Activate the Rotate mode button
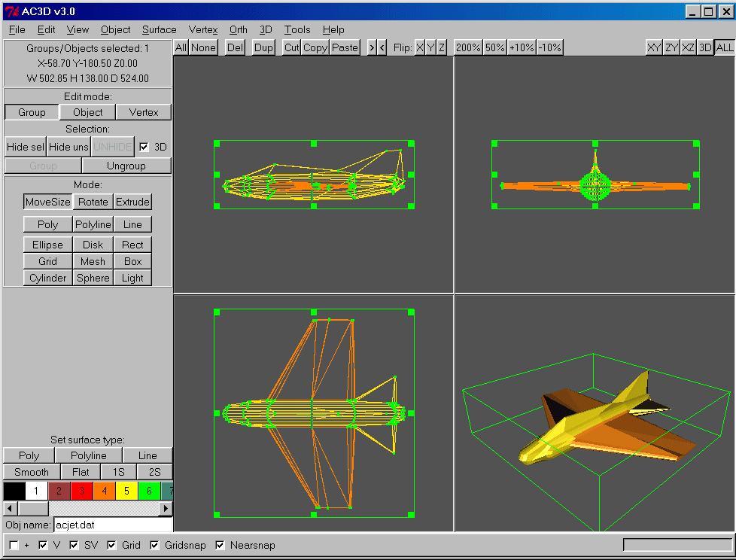The image size is (736, 560). pyautogui.click(x=93, y=202)
